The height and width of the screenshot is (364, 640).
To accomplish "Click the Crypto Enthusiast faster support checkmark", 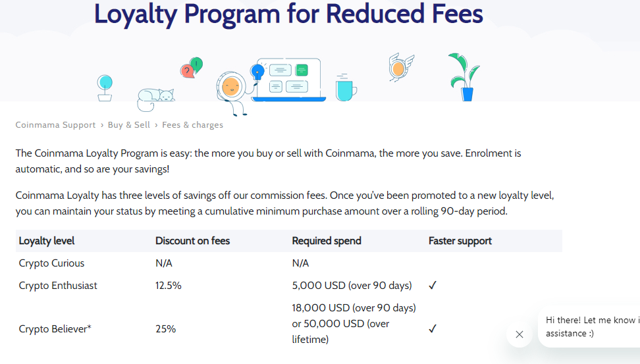I will (433, 285).
